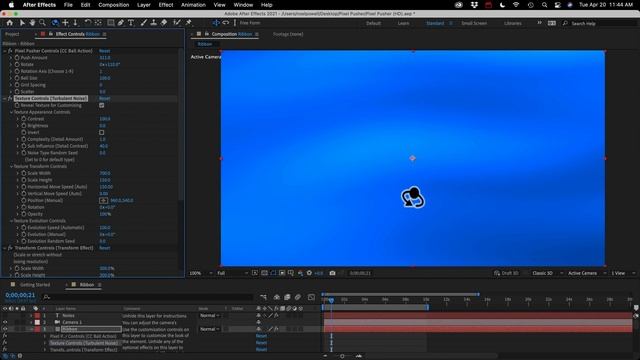Viewport: 640px width, 360px height.
Task: Click the Motion Blur icon in timeline
Action: click(298, 297)
